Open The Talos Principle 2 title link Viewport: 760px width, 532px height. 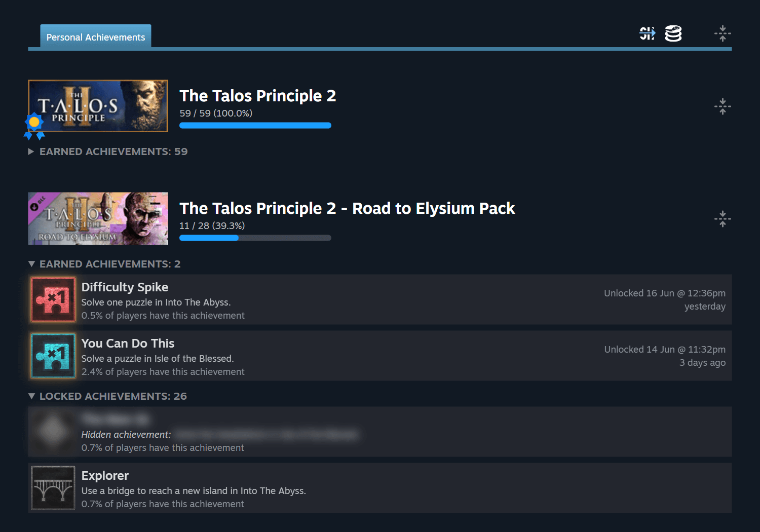pyautogui.click(x=257, y=96)
